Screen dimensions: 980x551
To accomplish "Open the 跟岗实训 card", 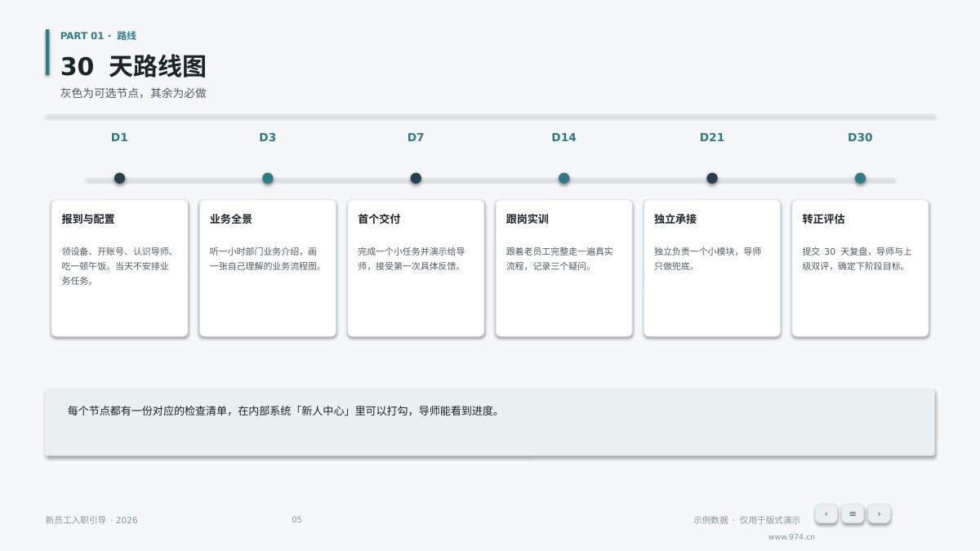I will [x=563, y=268].
